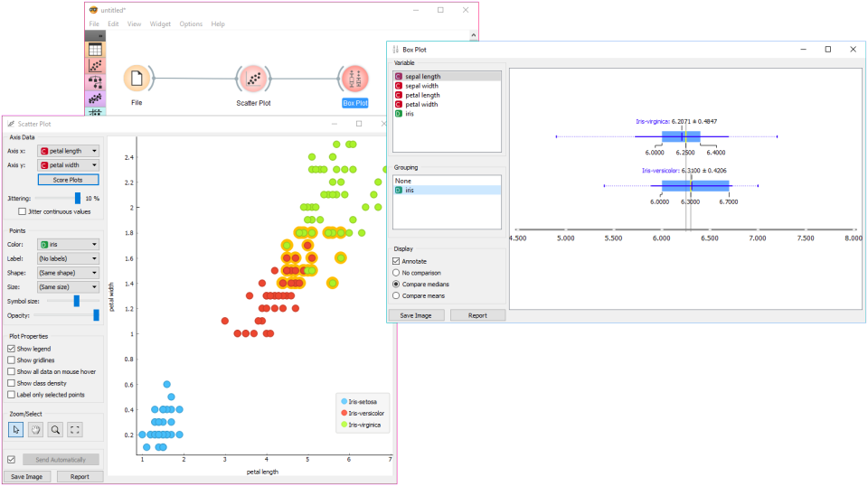Activate the hand pan tool

click(x=35, y=430)
